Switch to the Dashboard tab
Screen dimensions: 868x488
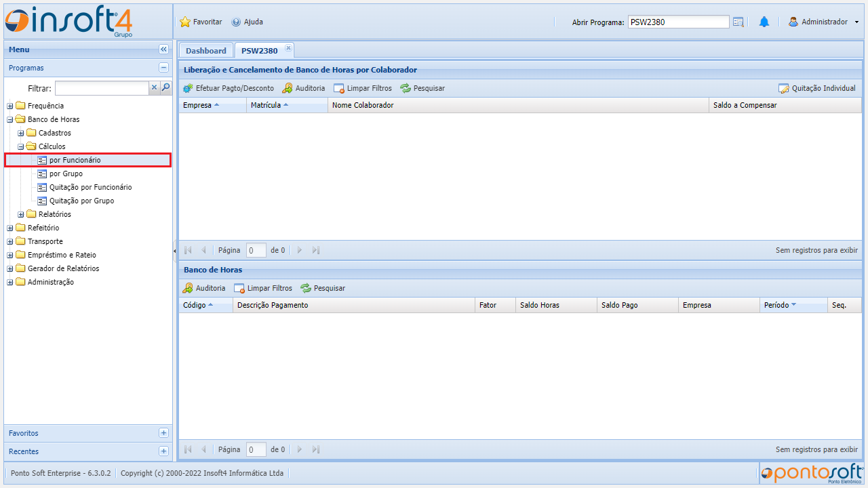205,51
